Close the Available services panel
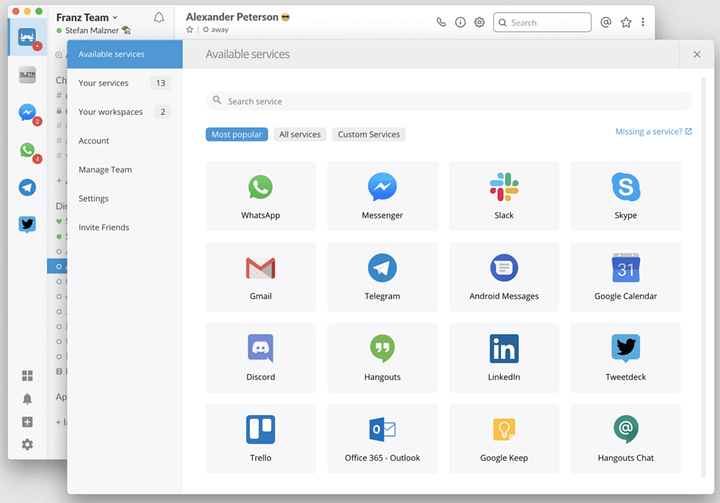Image resolution: width=720 pixels, height=503 pixels. (696, 54)
